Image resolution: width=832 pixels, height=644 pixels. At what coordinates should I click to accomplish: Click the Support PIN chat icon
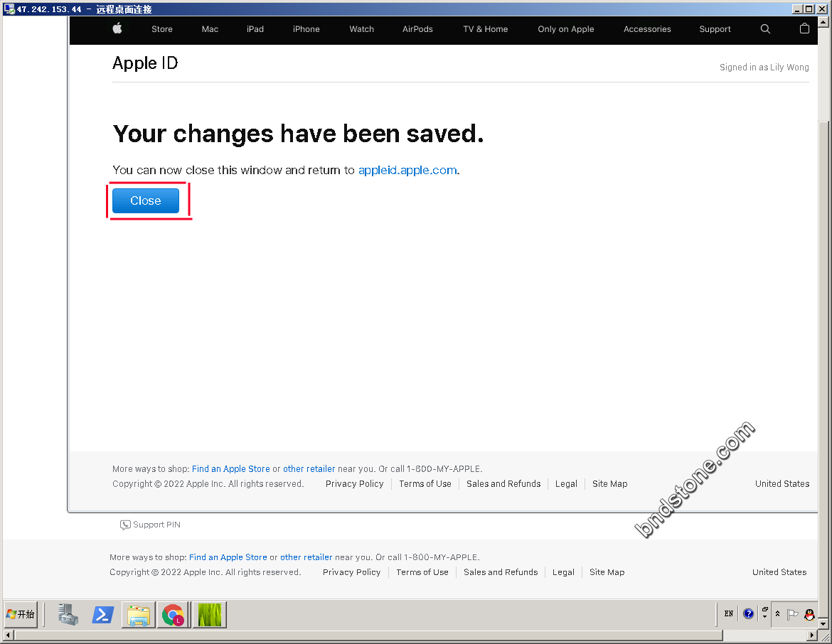point(125,525)
